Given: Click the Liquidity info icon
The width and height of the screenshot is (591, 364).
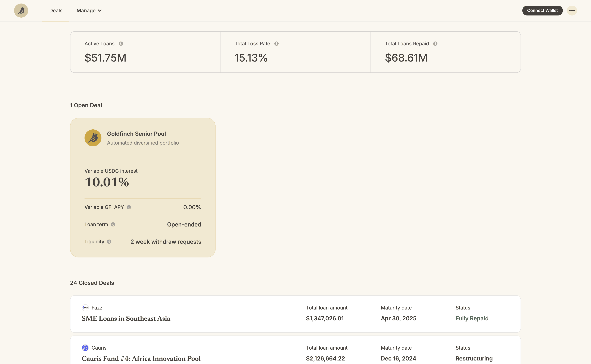Looking at the screenshot, I should [109, 242].
